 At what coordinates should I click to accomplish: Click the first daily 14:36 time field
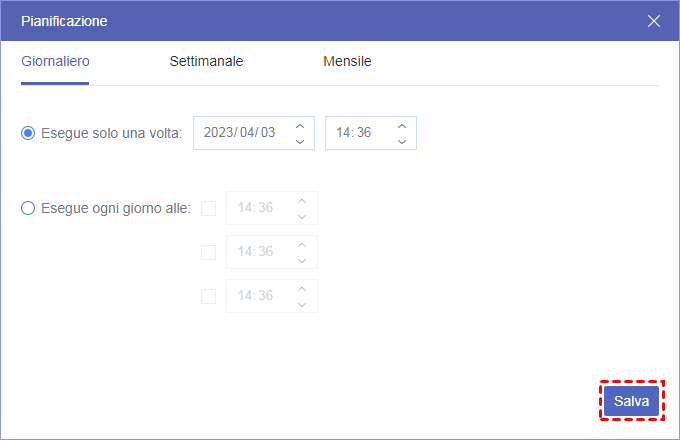pos(257,208)
